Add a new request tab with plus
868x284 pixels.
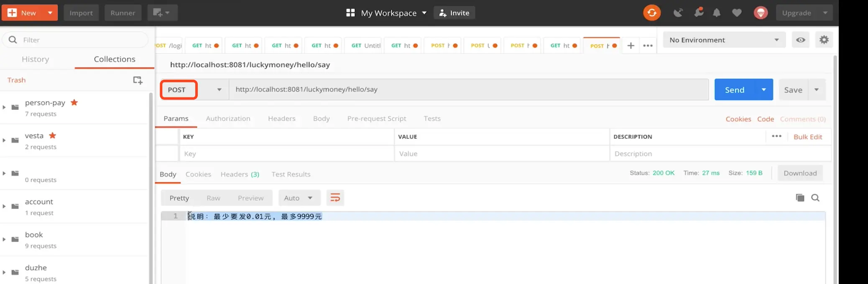[x=631, y=46]
